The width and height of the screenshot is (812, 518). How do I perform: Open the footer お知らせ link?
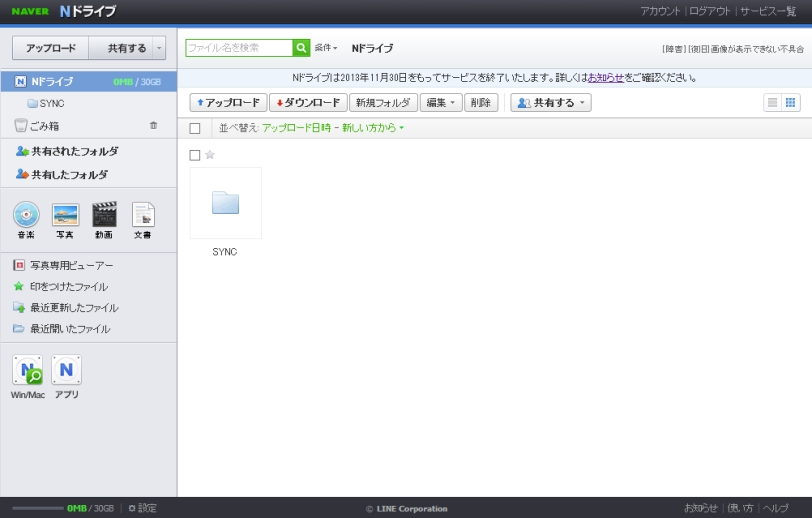click(701, 508)
